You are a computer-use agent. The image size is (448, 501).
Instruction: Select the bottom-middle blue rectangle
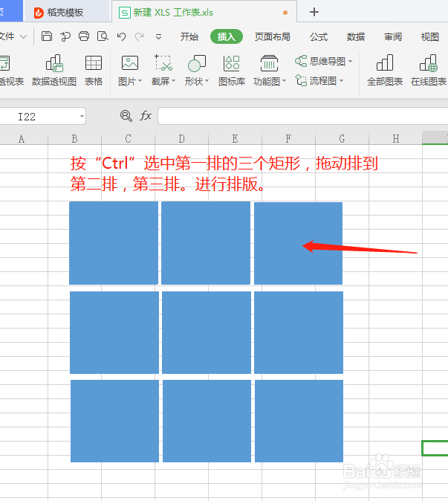pyautogui.click(x=207, y=421)
